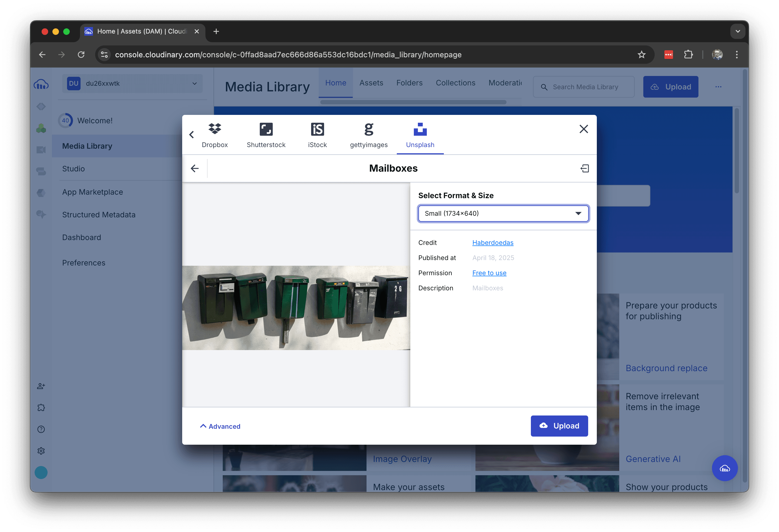
Task: Go back from Mailboxes view
Action: coord(195,168)
